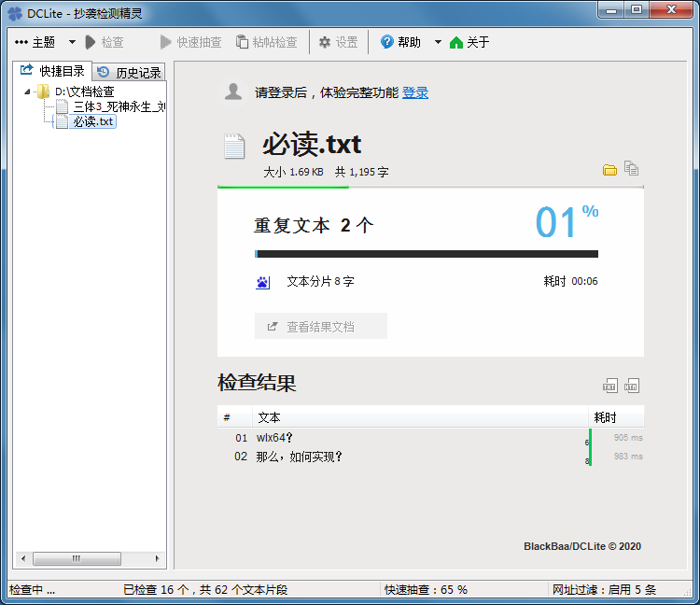Click the 耗时 column header
The image size is (700, 605).
[616, 417]
